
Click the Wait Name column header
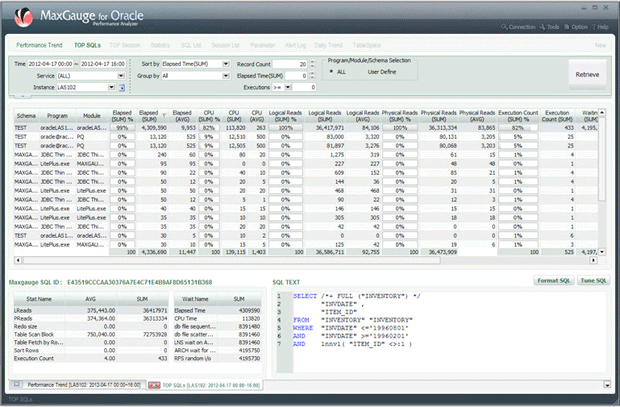195,299
